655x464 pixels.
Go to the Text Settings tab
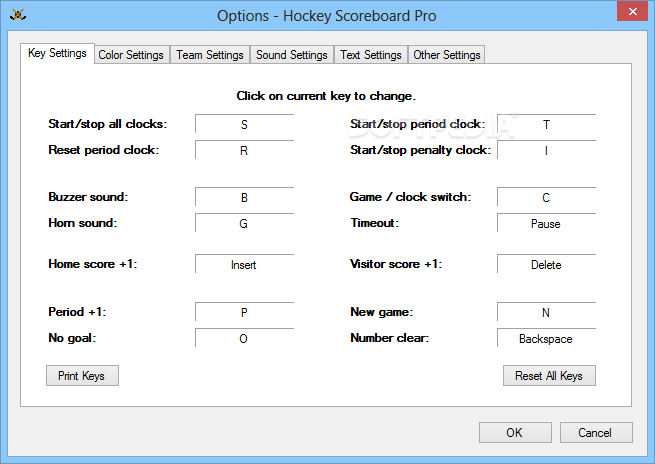[371, 55]
